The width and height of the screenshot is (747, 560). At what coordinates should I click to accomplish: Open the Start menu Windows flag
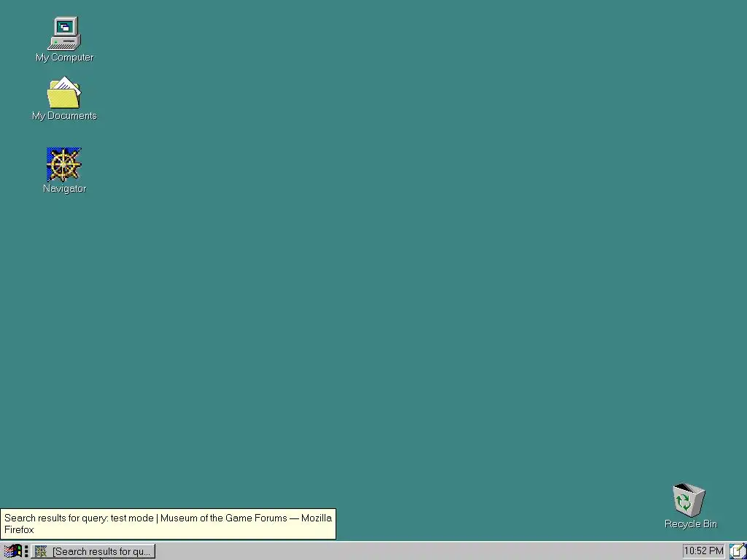click(12, 551)
